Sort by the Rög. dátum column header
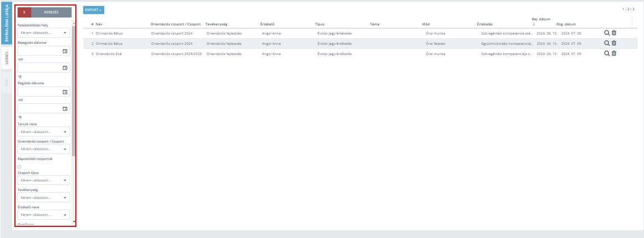Viewport: 644px width, 238px height. [x=566, y=24]
